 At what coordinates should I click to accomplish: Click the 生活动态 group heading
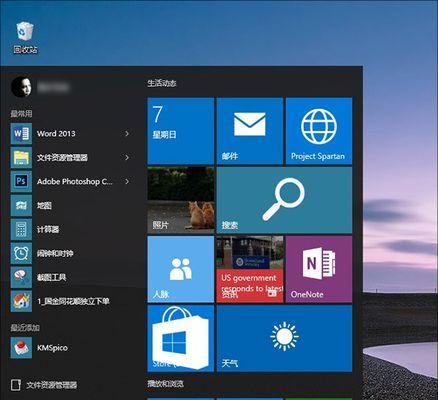[162, 83]
